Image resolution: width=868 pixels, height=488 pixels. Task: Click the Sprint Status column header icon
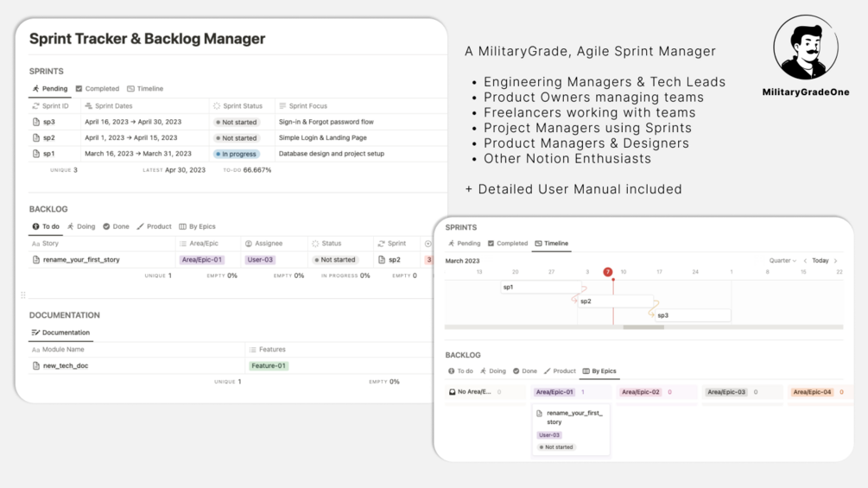click(217, 106)
